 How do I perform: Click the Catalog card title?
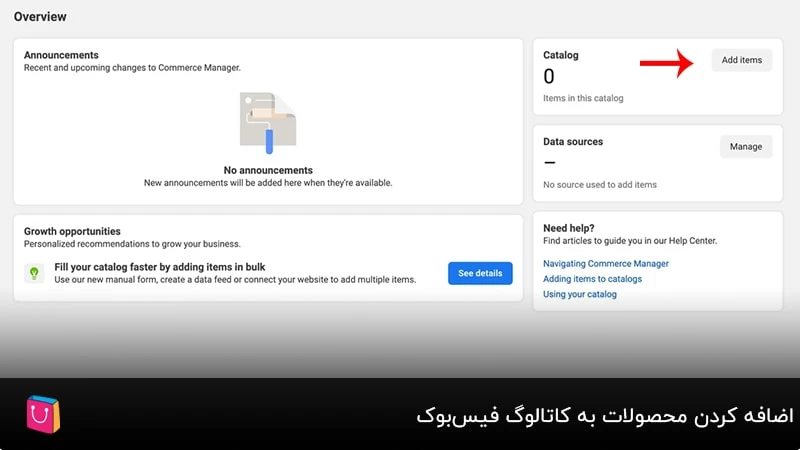[561, 55]
